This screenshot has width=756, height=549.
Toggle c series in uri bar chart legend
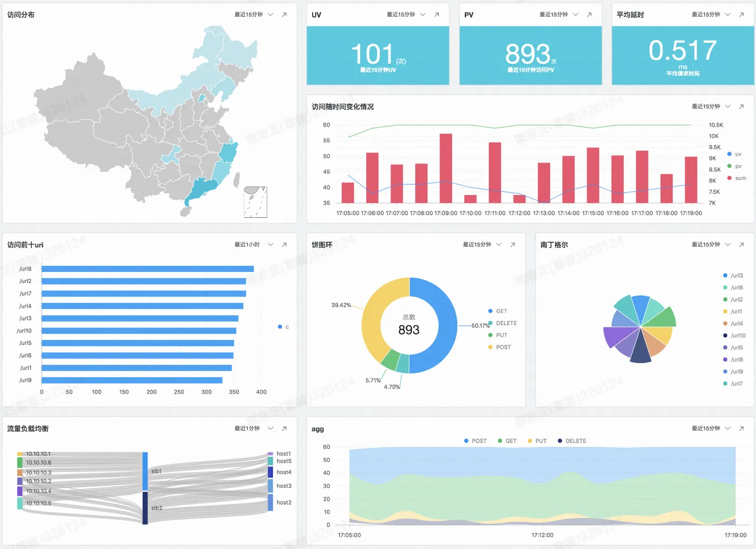283,327
